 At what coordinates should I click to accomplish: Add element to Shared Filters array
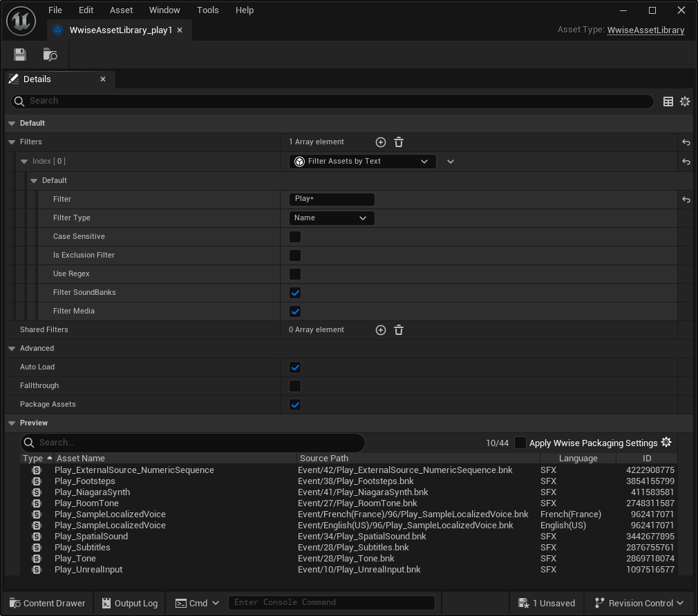click(380, 330)
